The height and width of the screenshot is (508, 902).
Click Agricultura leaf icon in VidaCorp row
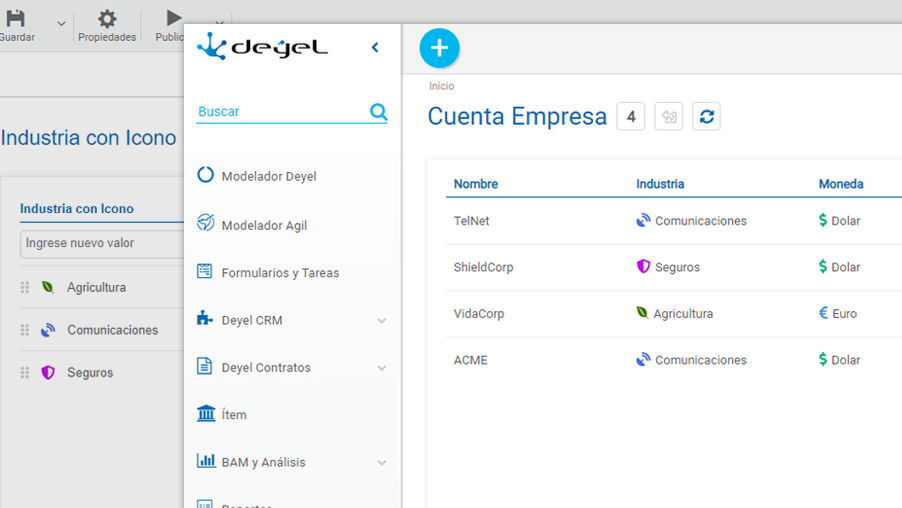click(x=642, y=312)
